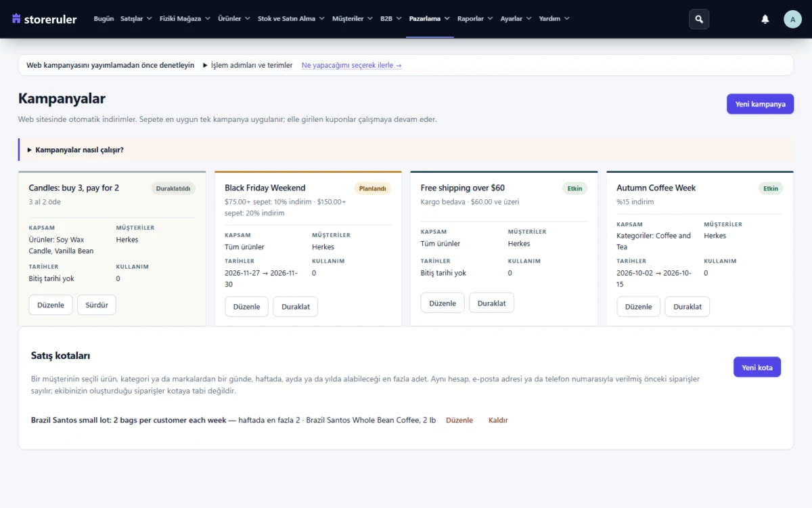Select the Free shipping over $60 title
The width and height of the screenshot is (812, 508).
(463, 188)
